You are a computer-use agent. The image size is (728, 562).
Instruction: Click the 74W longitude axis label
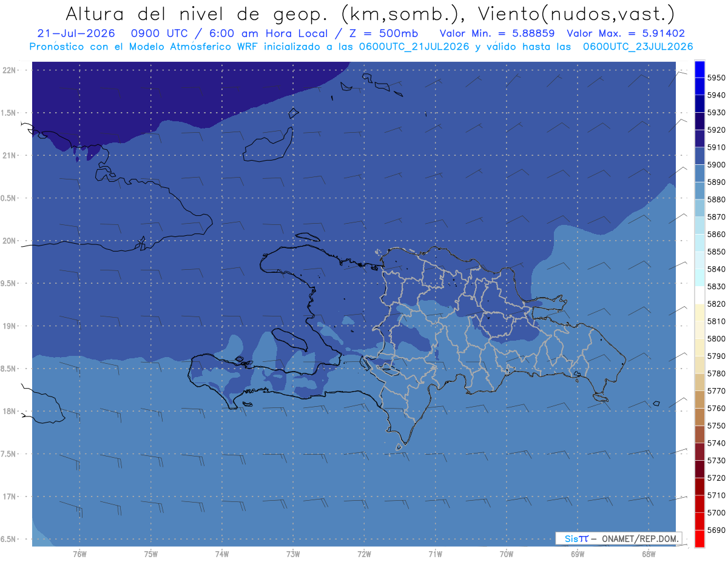click(221, 554)
